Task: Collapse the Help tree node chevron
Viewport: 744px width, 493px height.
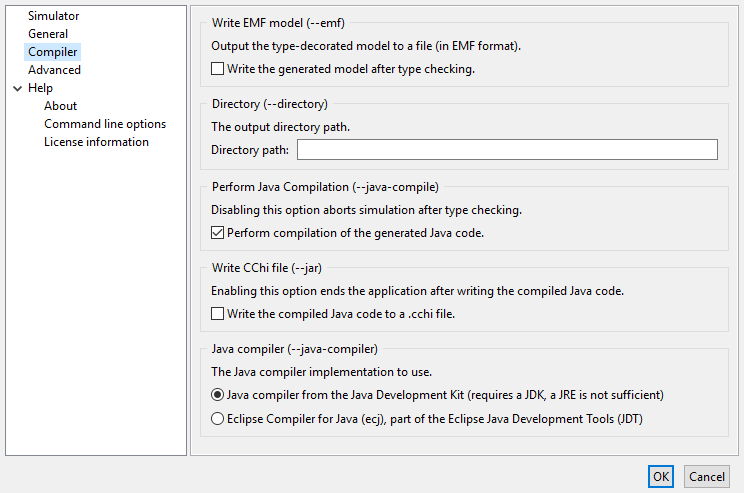Action: coord(17,88)
